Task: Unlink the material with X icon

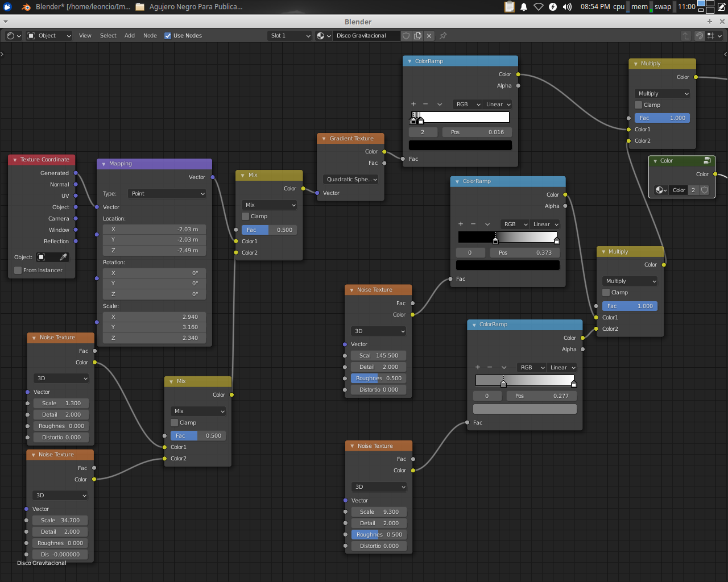Action: pos(429,36)
